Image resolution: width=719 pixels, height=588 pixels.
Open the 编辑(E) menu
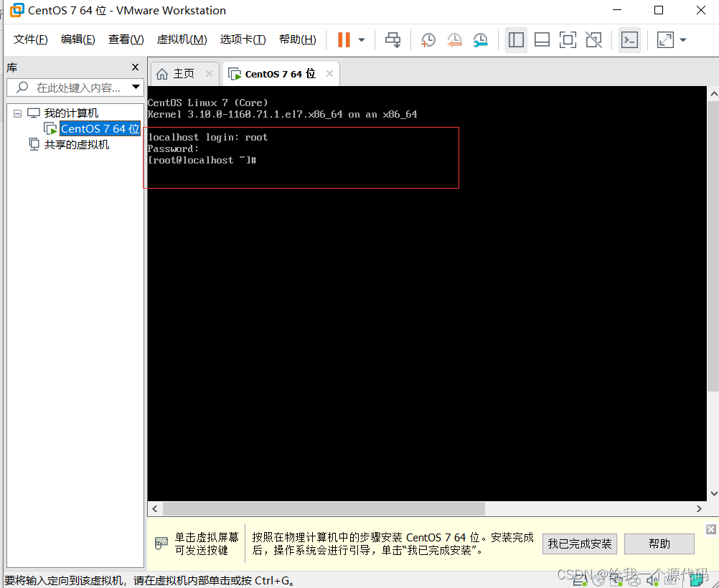tap(78, 39)
